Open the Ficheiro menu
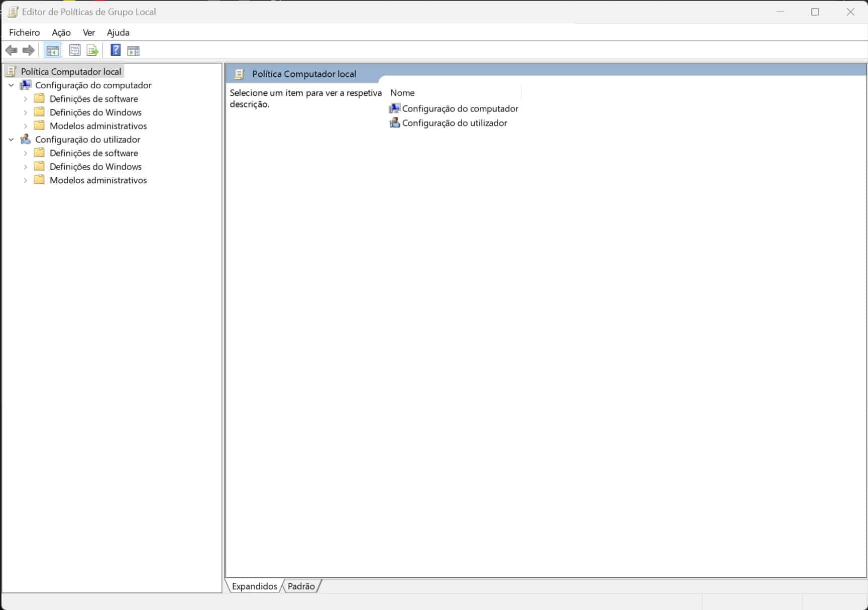This screenshot has width=868, height=610. (24, 33)
